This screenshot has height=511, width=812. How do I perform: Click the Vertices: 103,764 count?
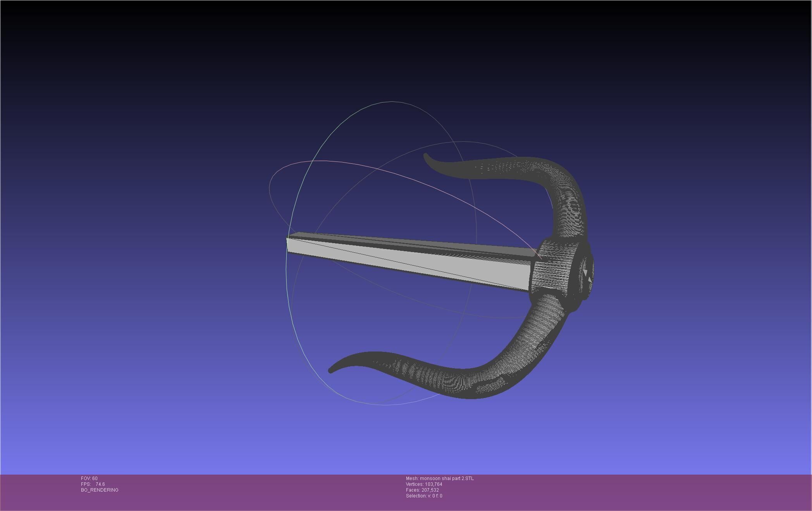424,484
